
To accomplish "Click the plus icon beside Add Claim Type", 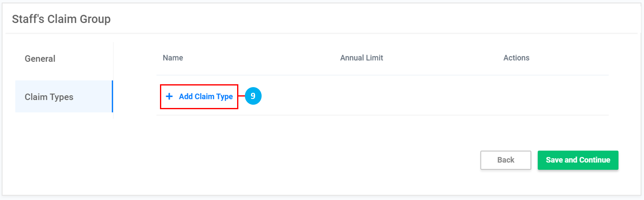I will click(x=169, y=97).
